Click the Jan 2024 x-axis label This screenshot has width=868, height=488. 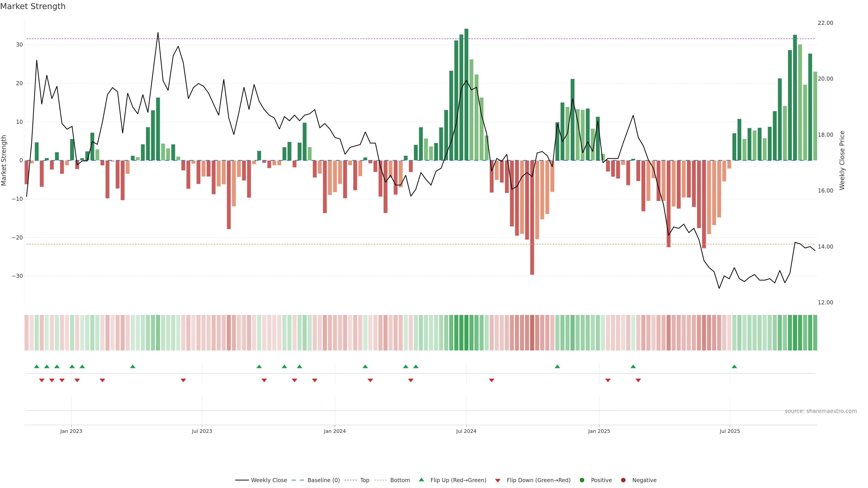(x=335, y=431)
